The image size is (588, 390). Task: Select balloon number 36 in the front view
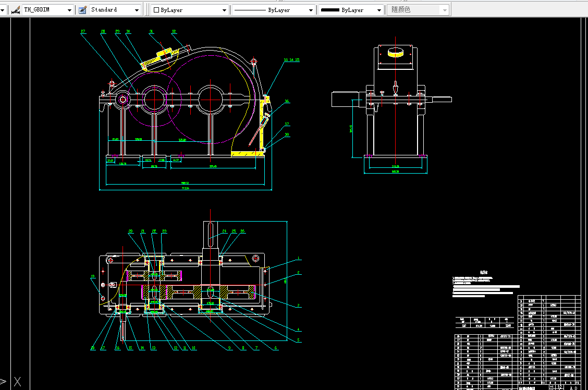[287, 101]
